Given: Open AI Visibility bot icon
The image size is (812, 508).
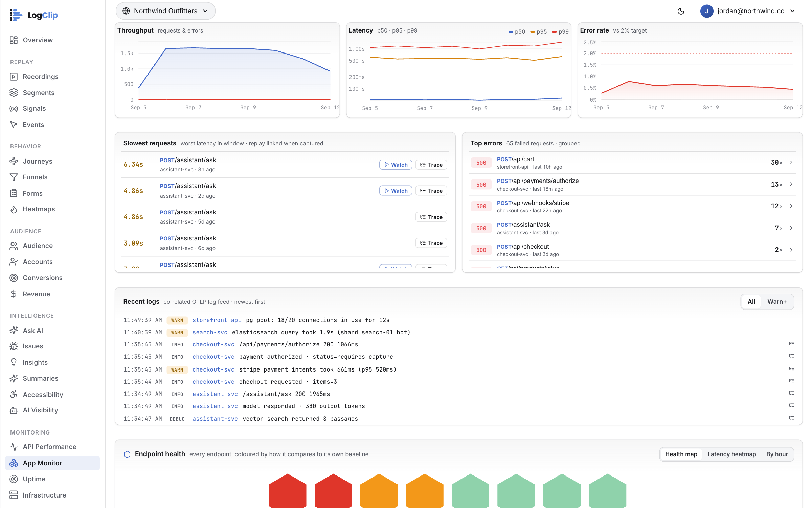Looking at the screenshot, I should click(14, 410).
